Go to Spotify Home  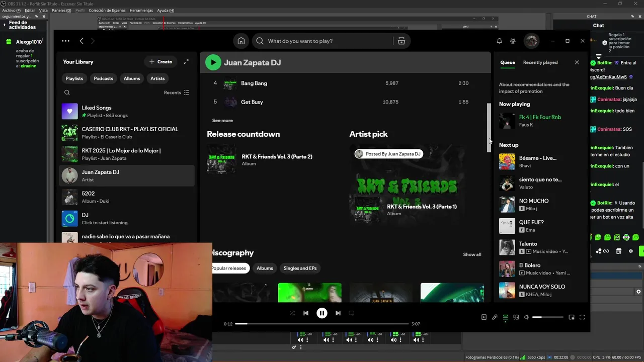pos(241,41)
